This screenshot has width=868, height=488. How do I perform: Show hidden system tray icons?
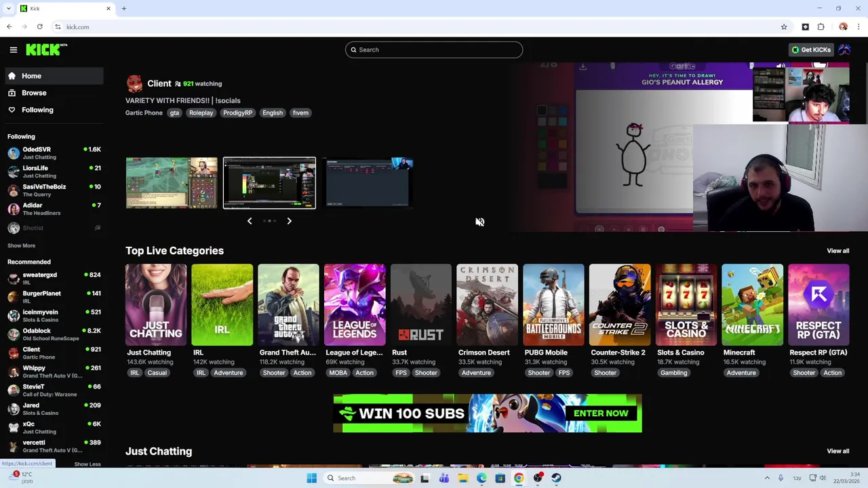click(767, 478)
